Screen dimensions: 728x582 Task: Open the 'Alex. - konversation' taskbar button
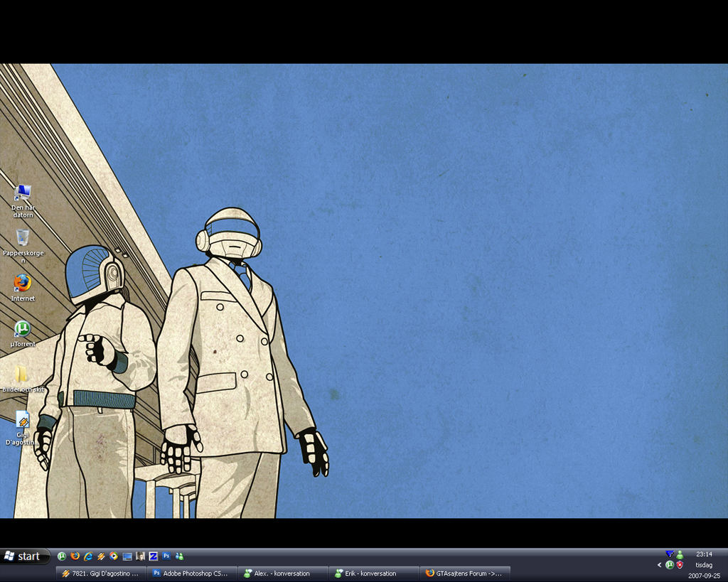(283, 573)
